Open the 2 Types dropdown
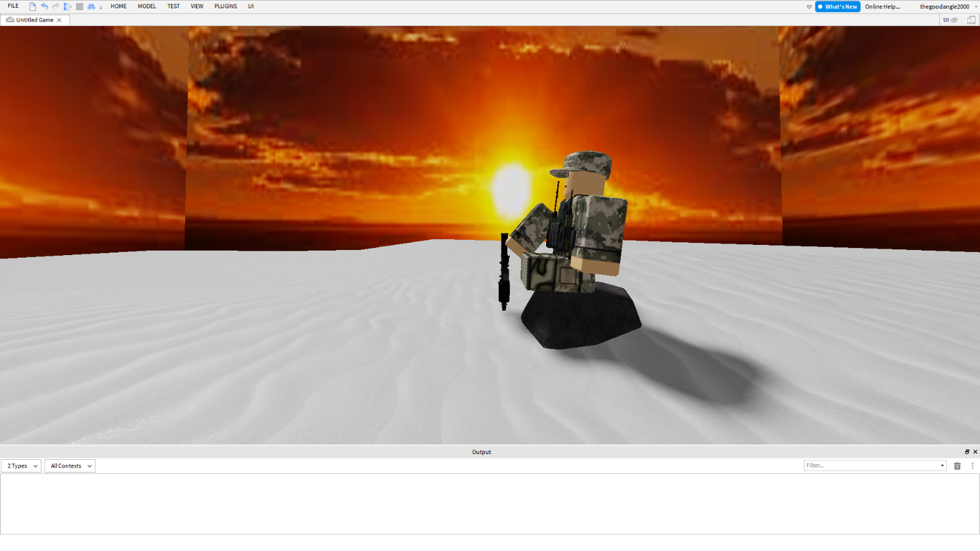The image size is (980, 551). click(x=22, y=466)
